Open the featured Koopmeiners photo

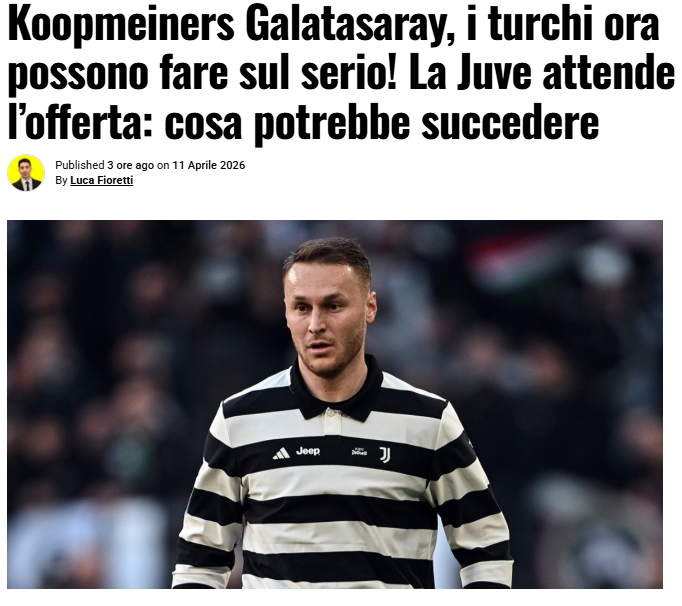[335, 404]
